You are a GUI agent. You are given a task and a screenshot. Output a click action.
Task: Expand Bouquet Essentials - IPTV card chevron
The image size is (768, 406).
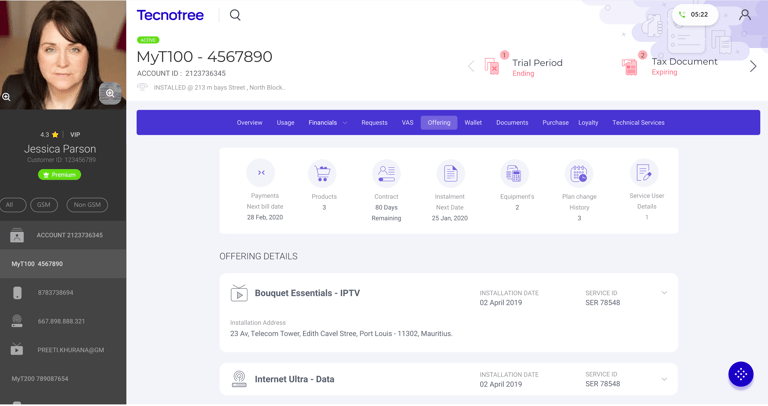664,293
